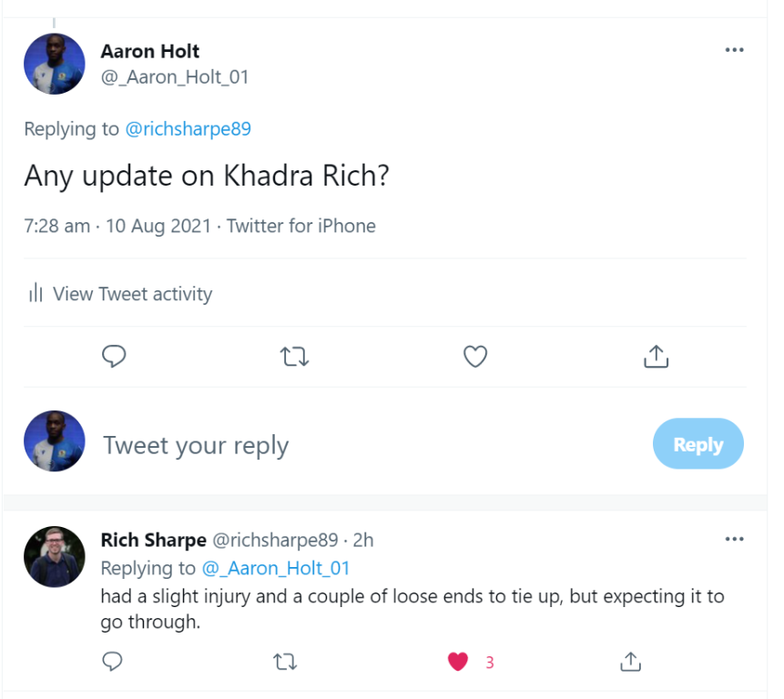Image resolution: width=784 pixels, height=699 pixels.
Task: Unlike Rich Sharpe's reply with red heart
Action: (x=457, y=662)
